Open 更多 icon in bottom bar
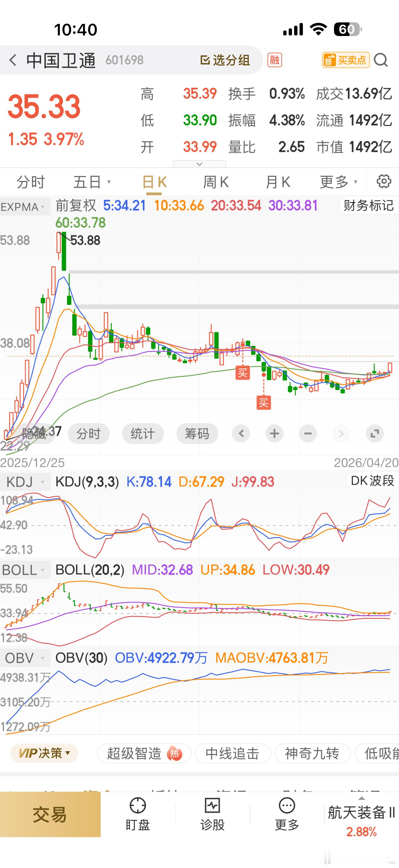Screen dimensions: 399x868 point(287,814)
